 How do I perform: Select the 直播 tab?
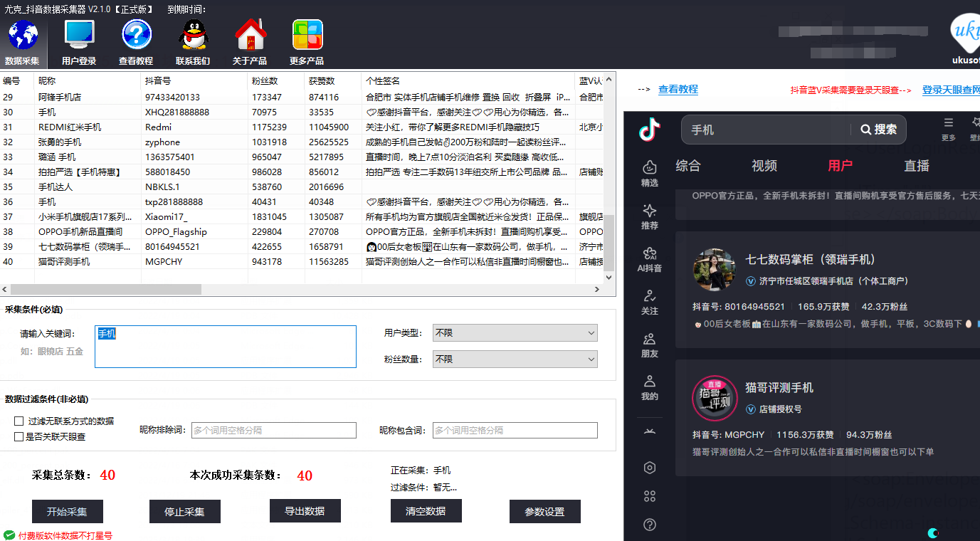click(x=916, y=165)
